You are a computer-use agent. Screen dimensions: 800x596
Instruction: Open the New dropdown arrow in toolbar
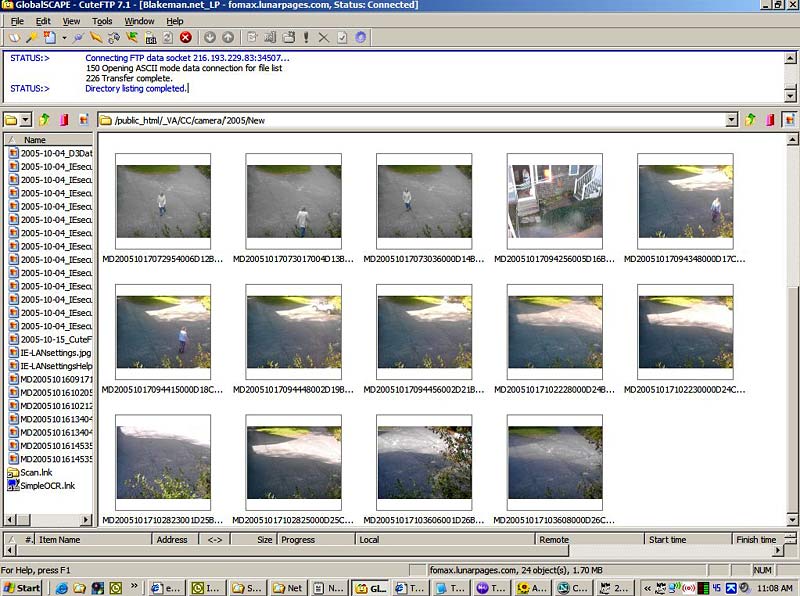click(64, 38)
